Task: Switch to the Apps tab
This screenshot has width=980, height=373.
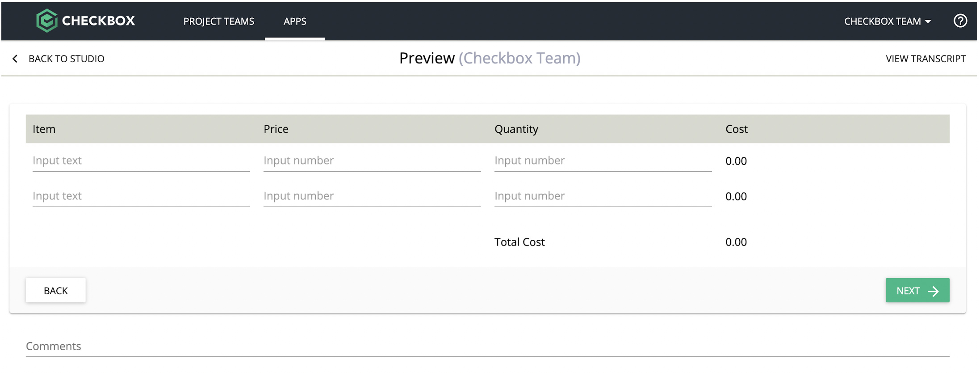Action: tap(295, 21)
